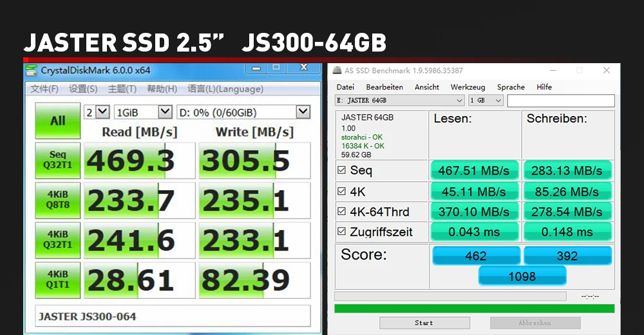Run all CrystalDiskMark tests with All button
Image resolution: width=644 pixels, height=335 pixels.
[57, 120]
